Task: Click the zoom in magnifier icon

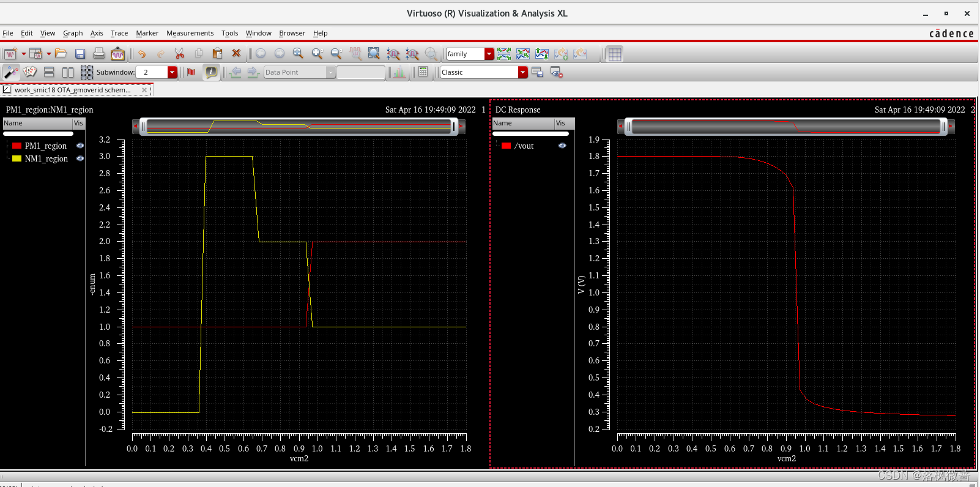Action: 317,54
